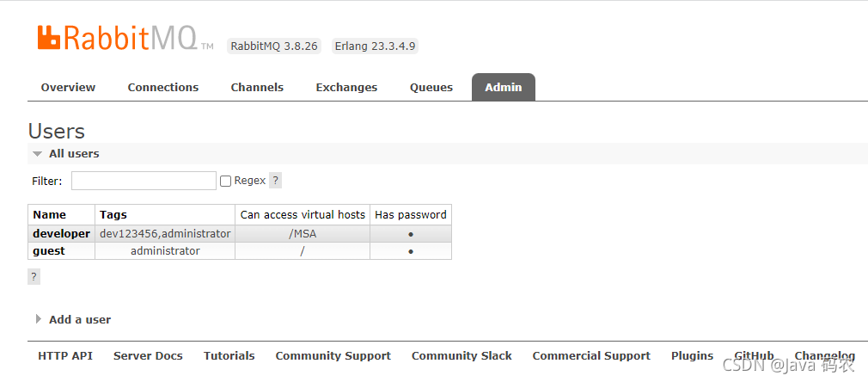
Task: Click the dev123456,administrator tags cell
Action: (x=165, y=234)
